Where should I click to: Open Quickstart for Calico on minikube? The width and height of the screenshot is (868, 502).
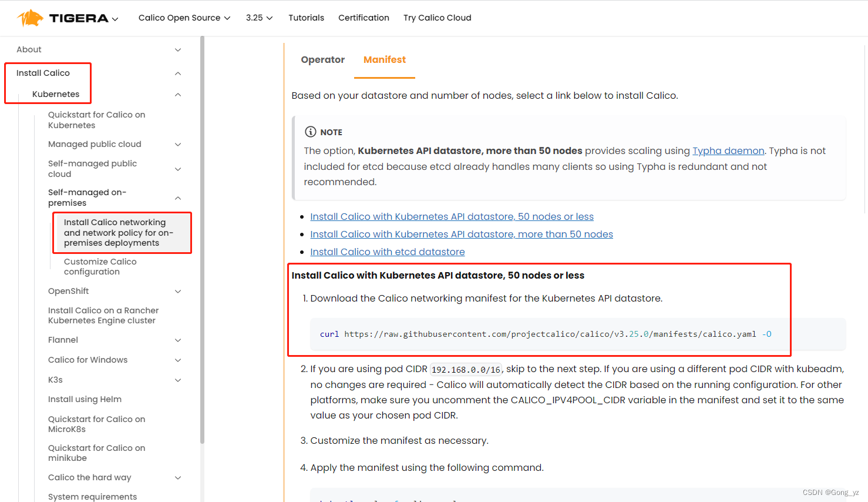pyautogui.click(x=96, y=453)
